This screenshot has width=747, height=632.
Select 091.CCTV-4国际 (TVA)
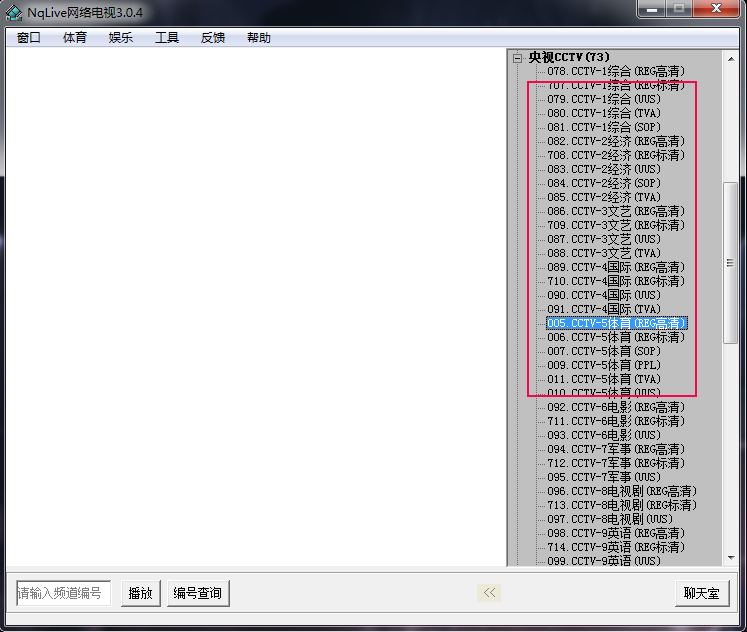(604, 309)
